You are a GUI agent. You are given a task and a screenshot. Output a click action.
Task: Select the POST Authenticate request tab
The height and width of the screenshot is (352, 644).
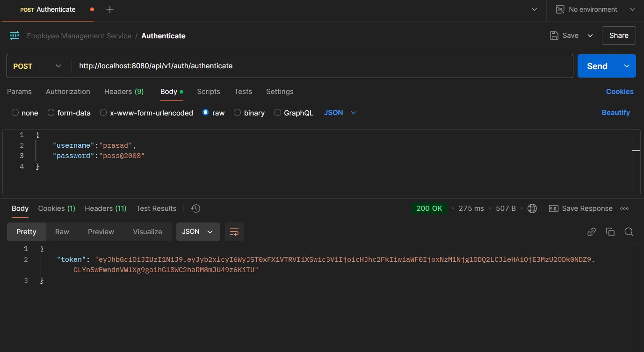(48, 9)
